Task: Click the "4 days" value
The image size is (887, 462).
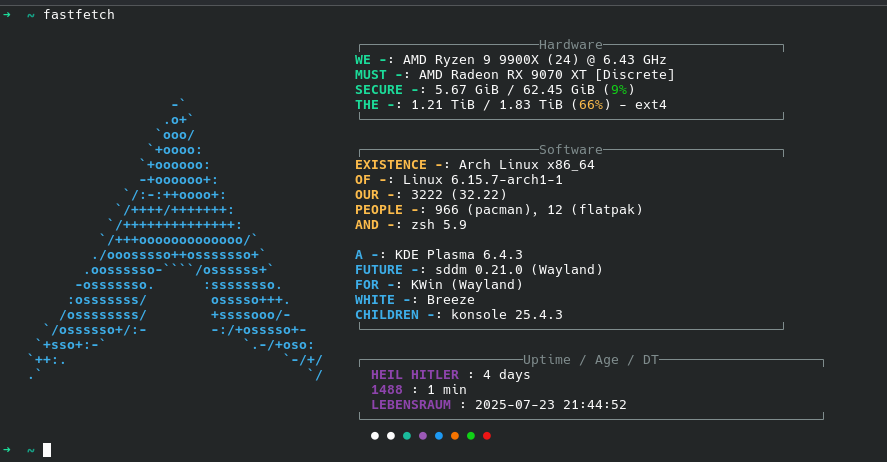Action: tap(507, 374)
